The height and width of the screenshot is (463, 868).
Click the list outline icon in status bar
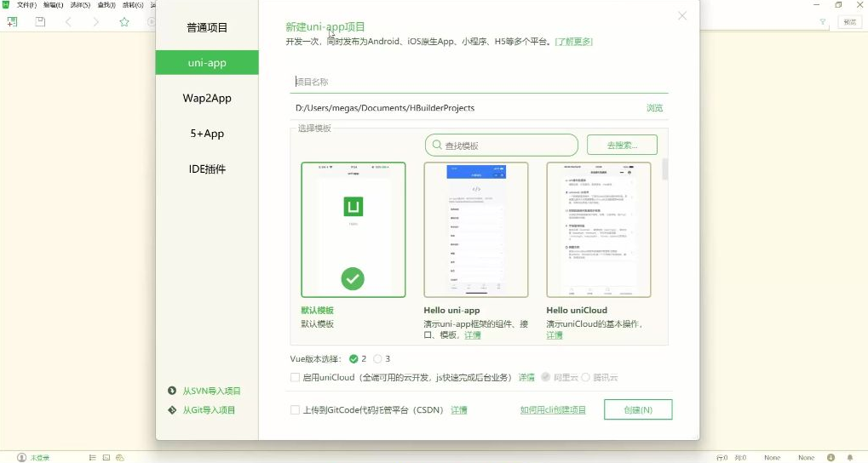coord(93,458)
